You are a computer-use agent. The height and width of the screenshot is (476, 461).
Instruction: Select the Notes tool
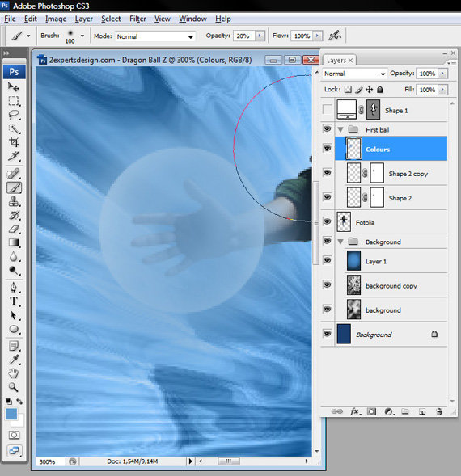click(14, 346)
